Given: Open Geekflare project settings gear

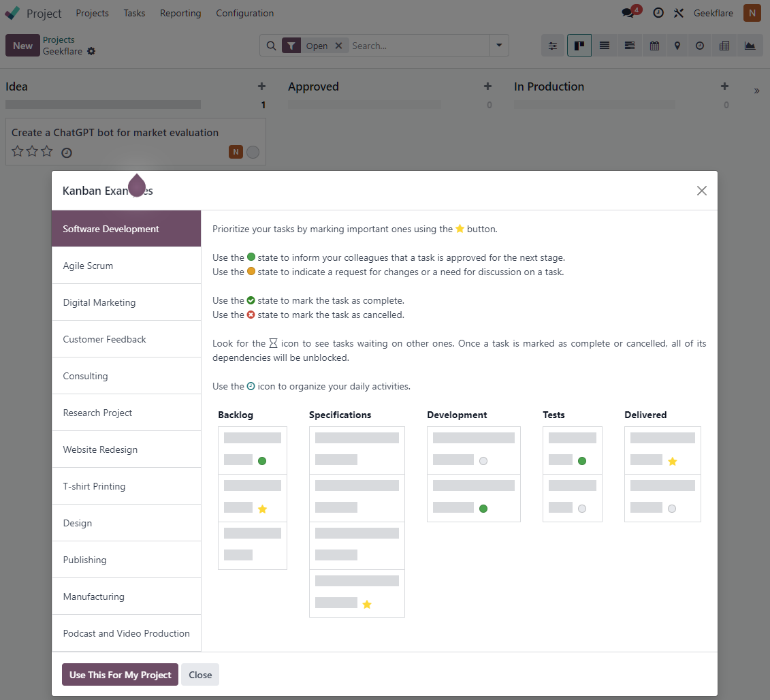Looking at the screenshot, I should (x=91, y=51).
